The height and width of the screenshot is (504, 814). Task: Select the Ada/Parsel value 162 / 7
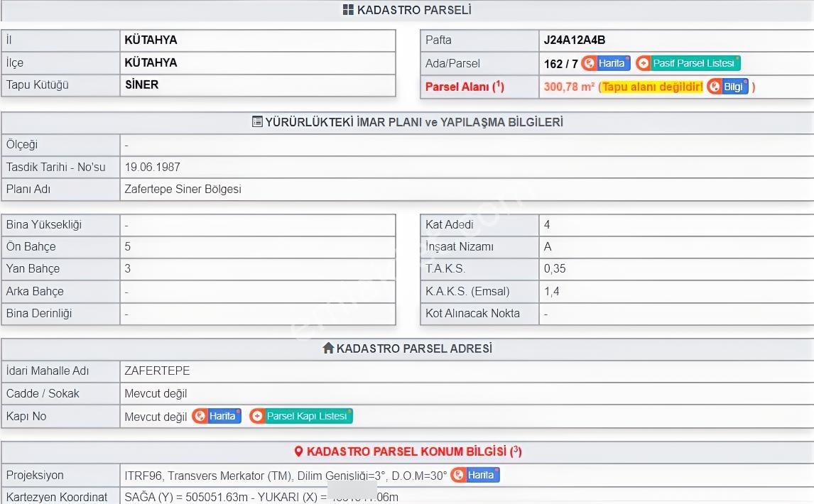560,64
